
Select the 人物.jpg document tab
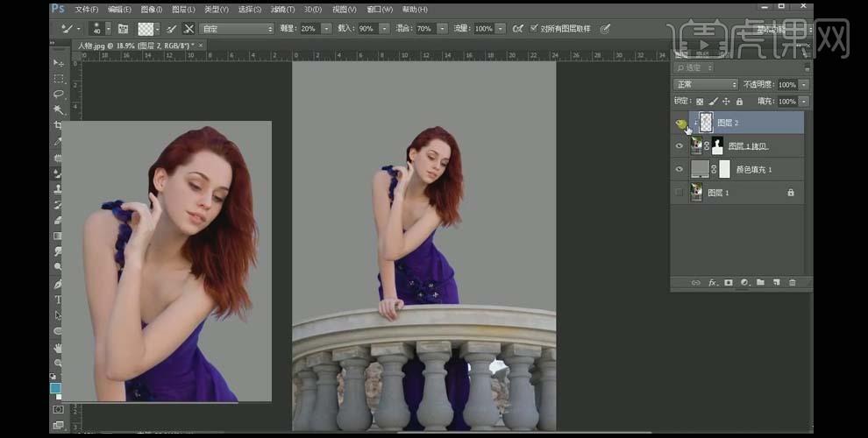tap(136, 46)
